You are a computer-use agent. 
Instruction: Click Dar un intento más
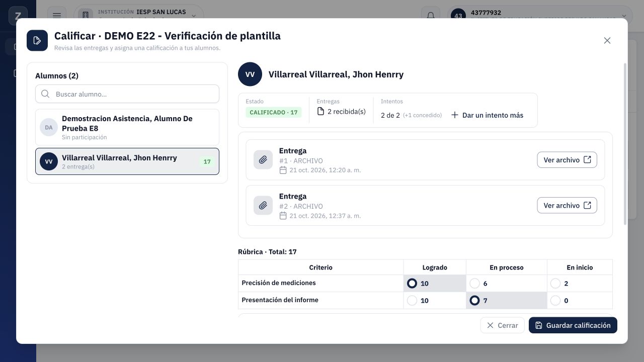pos(487,115)
